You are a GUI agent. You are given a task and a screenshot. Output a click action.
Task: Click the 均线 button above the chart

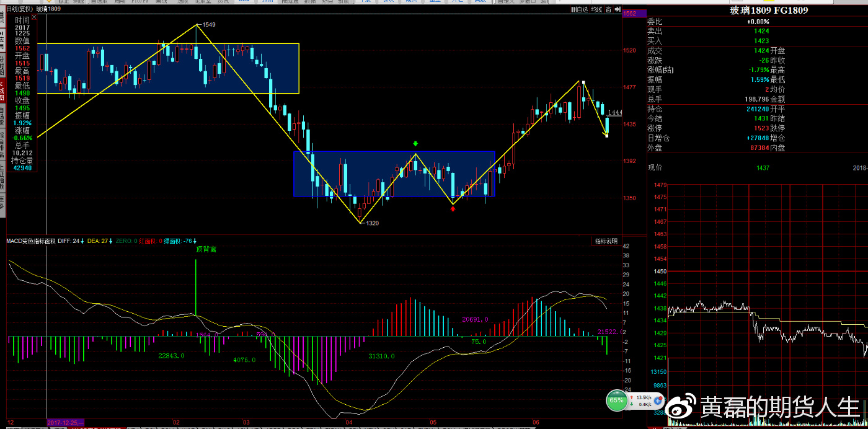click(x=596, y=10)
